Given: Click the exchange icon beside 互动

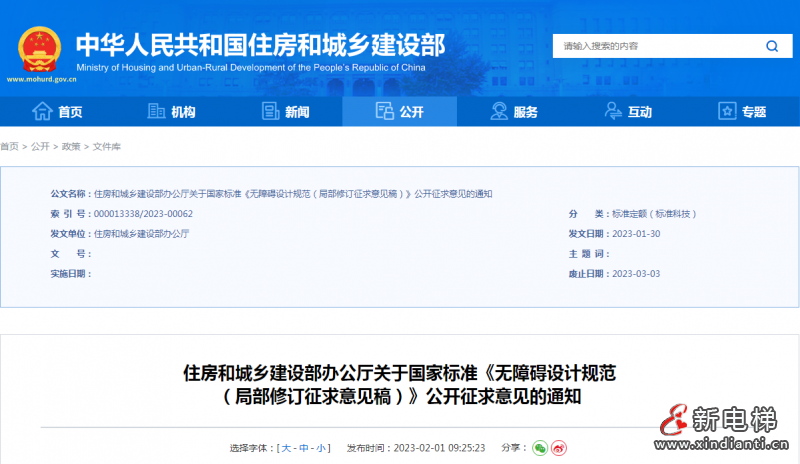Looking at the screenshot, I should tap(613, 111).
